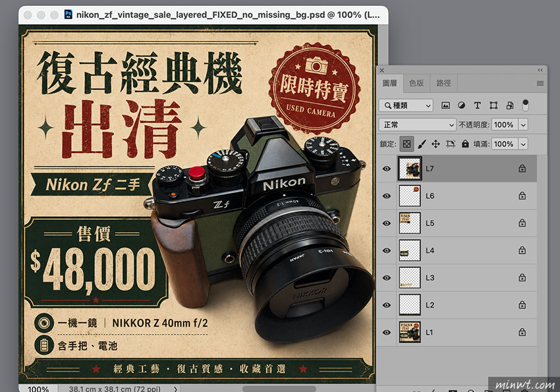Open the 種類 filter type dropdown

[x=406, y=105]
